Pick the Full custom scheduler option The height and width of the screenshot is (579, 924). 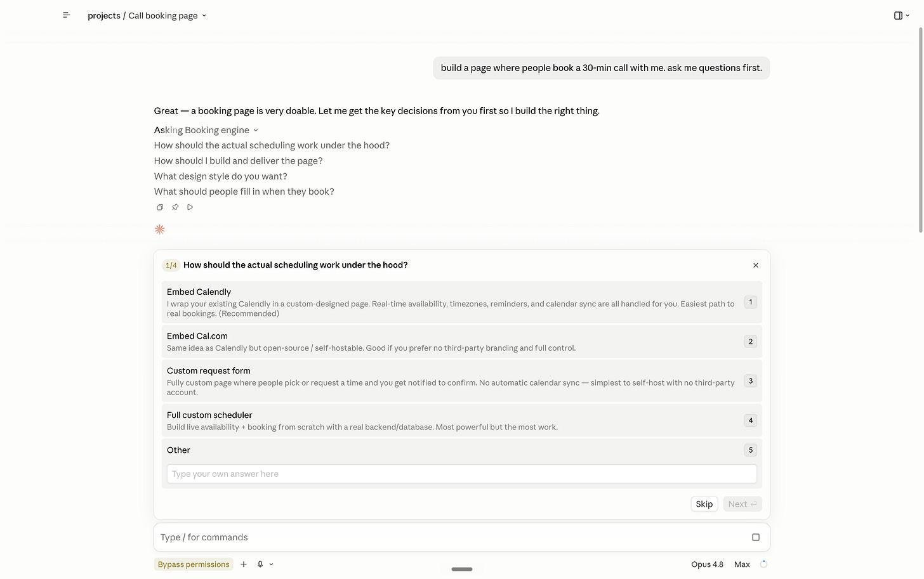[x=461, y=420]
